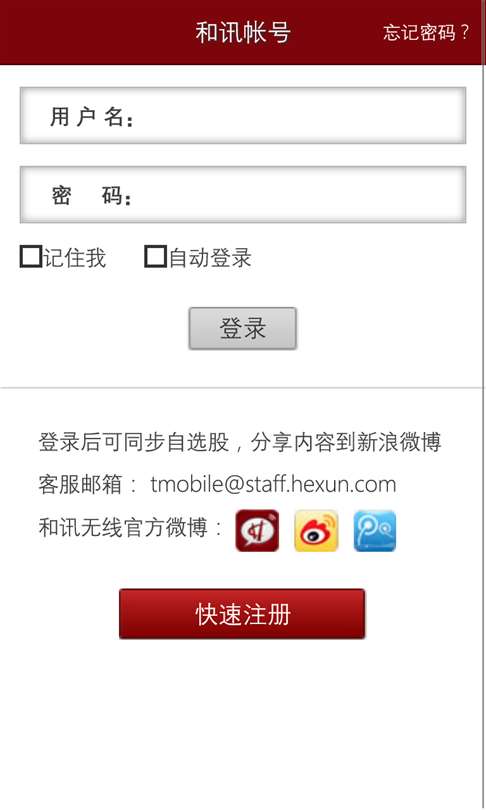Tick the 自动登录 checkbox box
Viewport: 486px width, 810px height.
coord(155,257)
